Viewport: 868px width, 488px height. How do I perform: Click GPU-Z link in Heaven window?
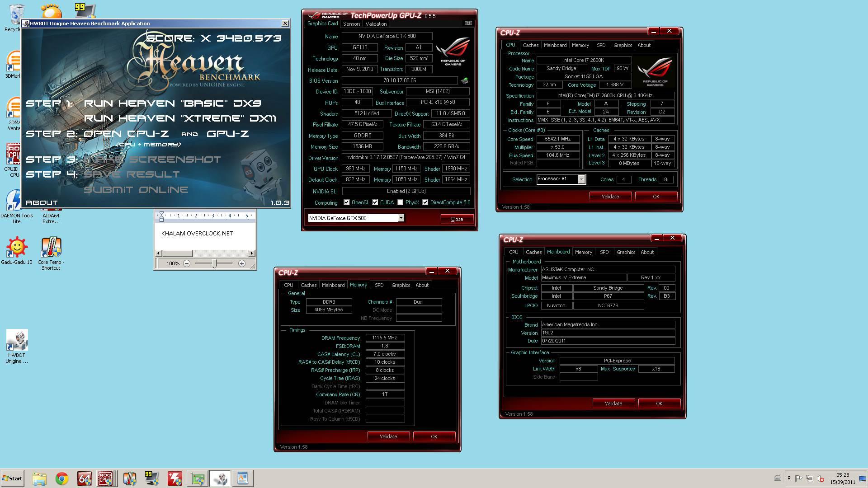click(228, 134)
